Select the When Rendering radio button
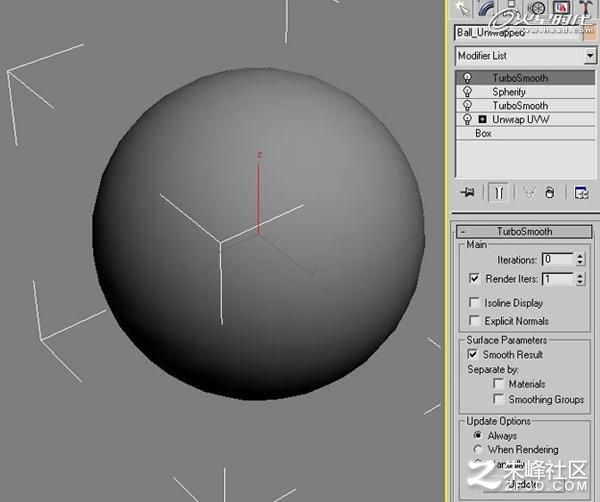600x502 pixels. 477,449
